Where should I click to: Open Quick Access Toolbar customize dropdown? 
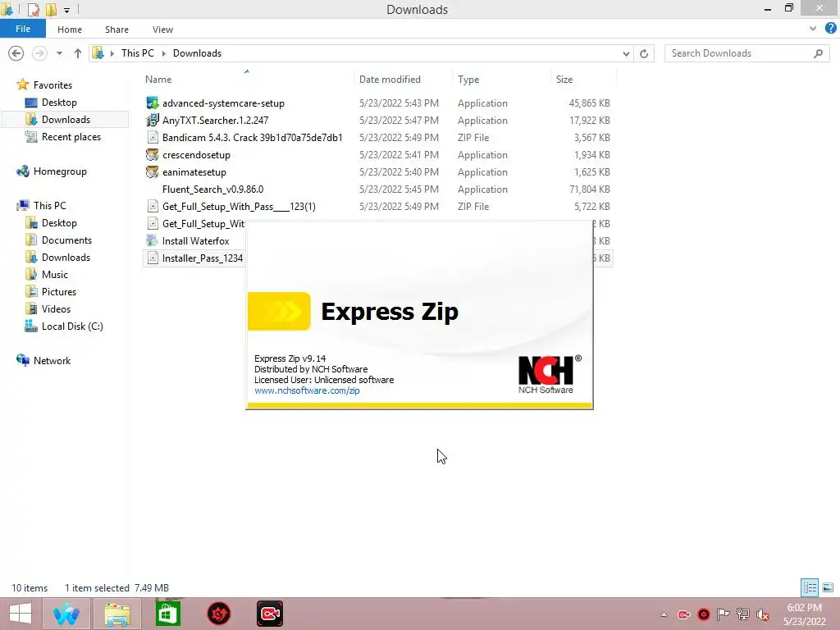pyautogui.click(x=67, y=10)
